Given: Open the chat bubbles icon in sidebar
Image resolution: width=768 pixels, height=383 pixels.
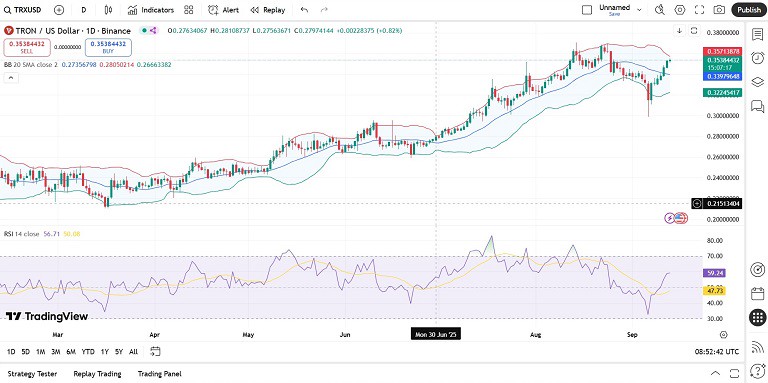Looking at the screenshot, I should click(757, 106).
